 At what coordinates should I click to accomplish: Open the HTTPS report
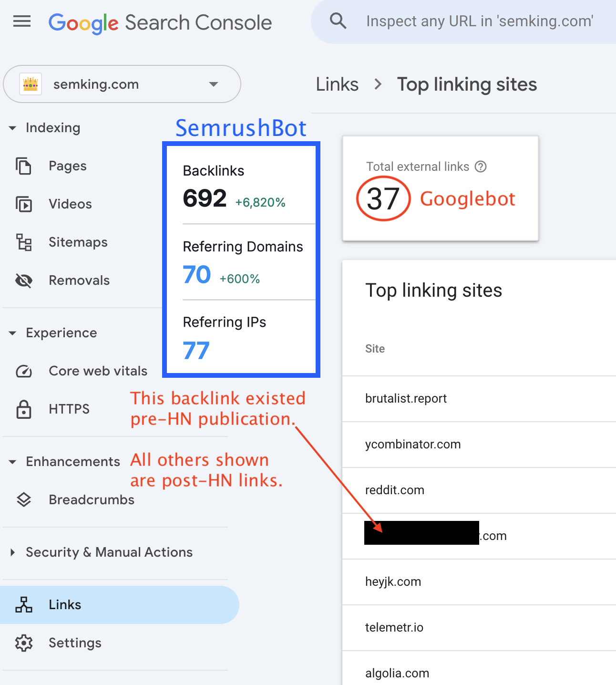[x=69, y=409]
